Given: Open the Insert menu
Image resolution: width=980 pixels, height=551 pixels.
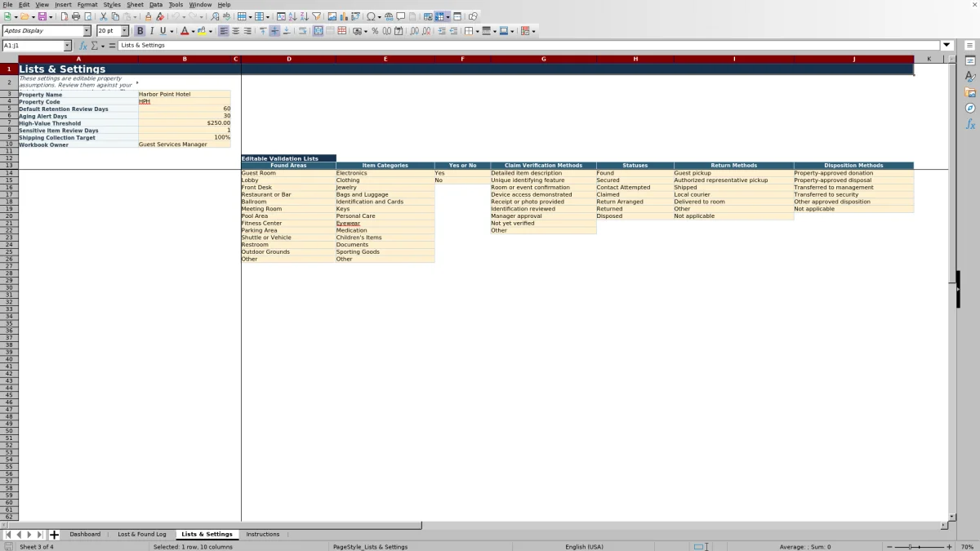Looking at the screenshot, I should click(x=63, y=5).
